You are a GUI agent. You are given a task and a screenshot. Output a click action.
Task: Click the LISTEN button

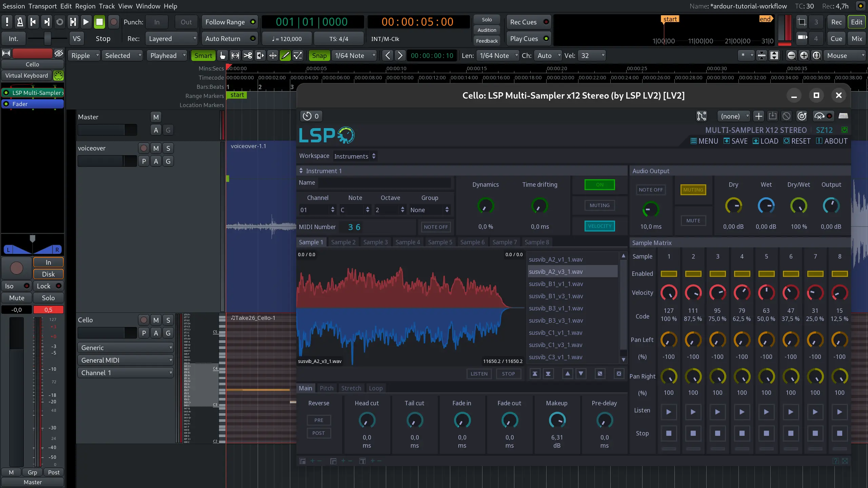[479, 374]
